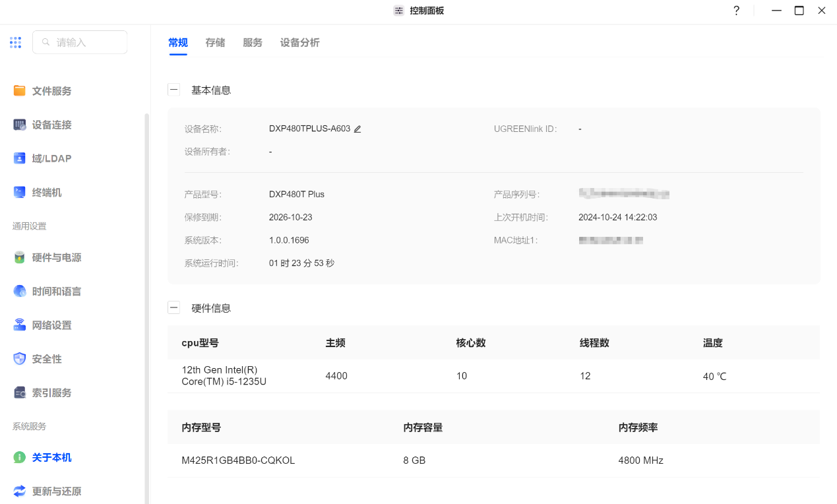Click the 硬件与电源 icon

pyautogui.click(x=20, y=257)
